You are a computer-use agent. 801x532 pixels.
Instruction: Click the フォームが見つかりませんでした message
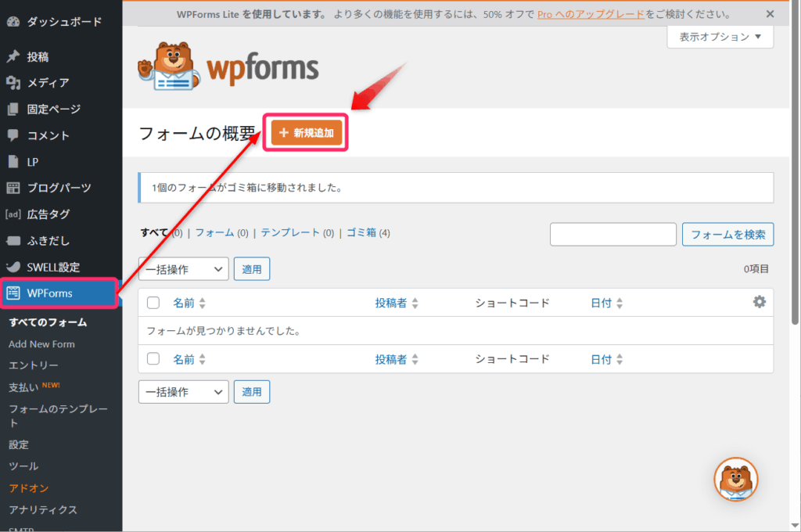point(223,331)
